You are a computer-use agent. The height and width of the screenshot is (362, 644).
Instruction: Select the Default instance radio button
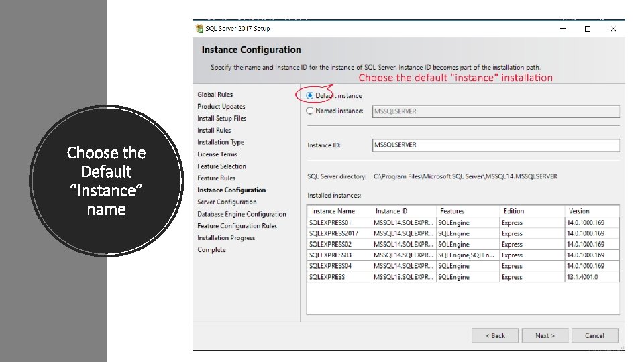coord(310,95)
